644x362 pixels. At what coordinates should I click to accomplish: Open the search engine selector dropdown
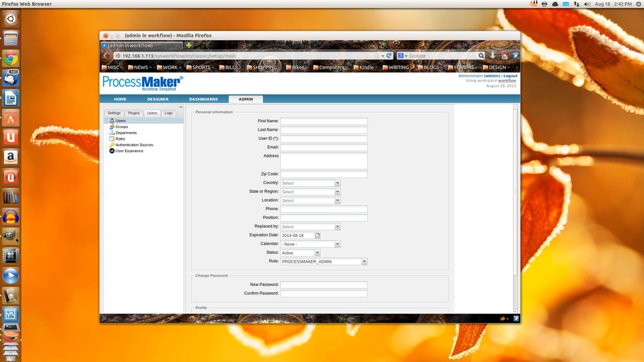pos(402,56)
